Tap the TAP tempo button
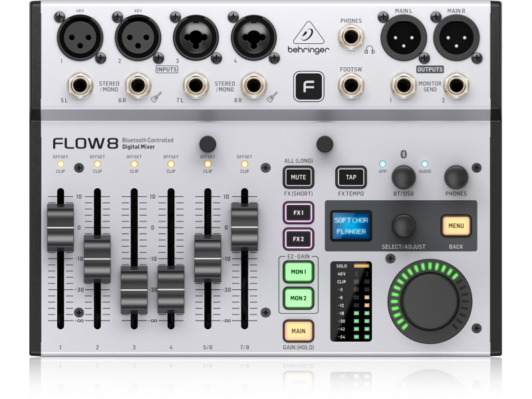Image resolution: width=532 pixels, height=399 pixels. (x=351, y=177)
